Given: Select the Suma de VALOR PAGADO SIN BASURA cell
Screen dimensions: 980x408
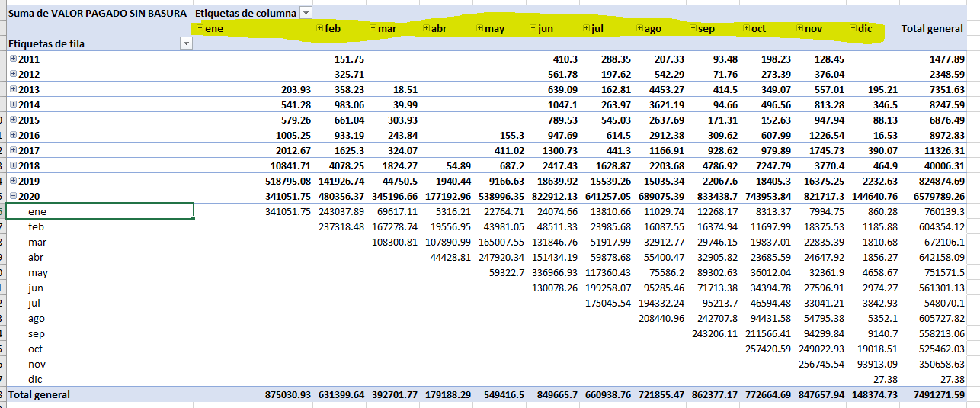Looking at the screenshot, I should pos(98,13).
